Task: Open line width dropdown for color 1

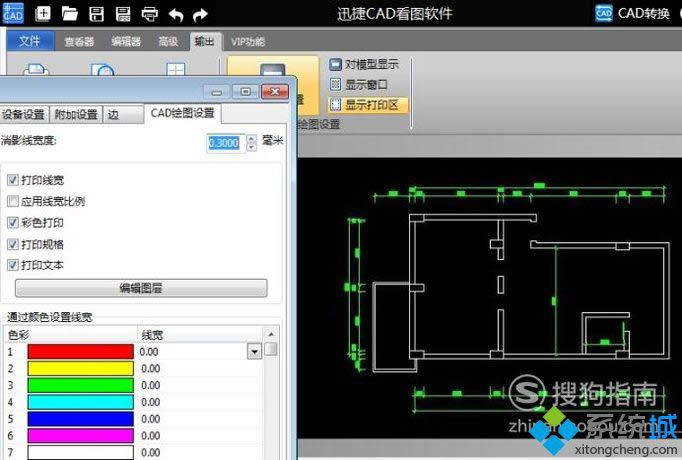Action: [x=254, y=351]
